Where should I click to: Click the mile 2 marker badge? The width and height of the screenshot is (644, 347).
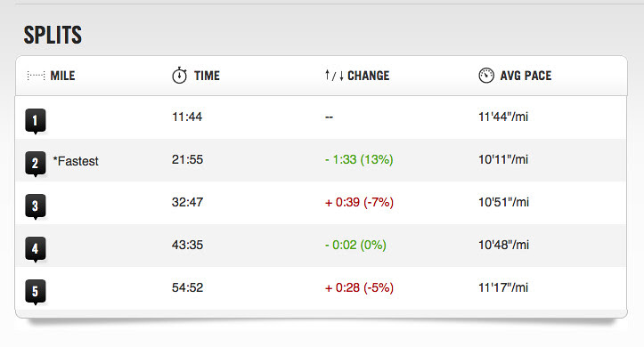coord(36,164)
